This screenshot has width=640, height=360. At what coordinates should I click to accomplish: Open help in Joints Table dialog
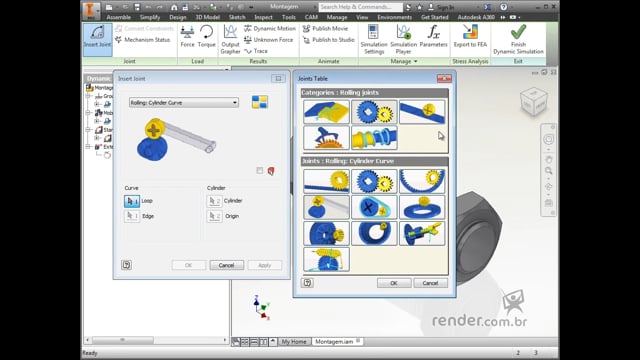pyautogui.click(x=307, y=282)
